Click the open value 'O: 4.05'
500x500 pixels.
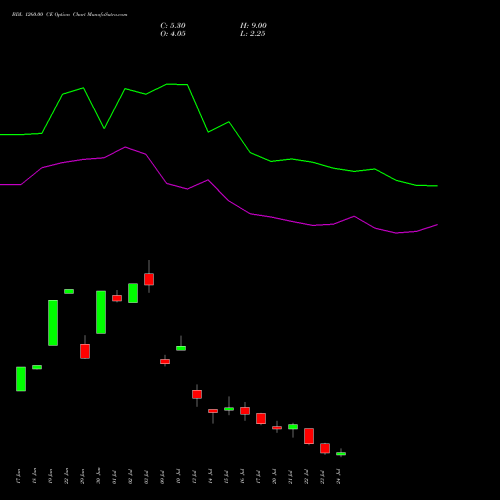[x=173, y=34]
